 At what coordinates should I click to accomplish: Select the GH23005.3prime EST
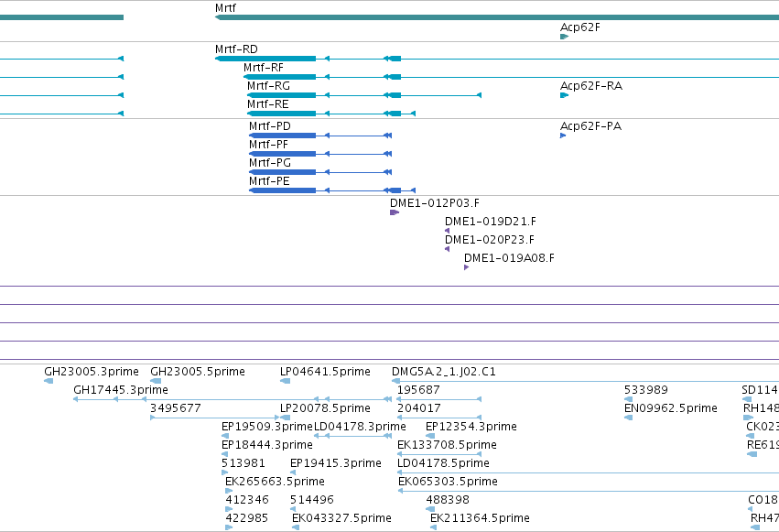(49, 381)
